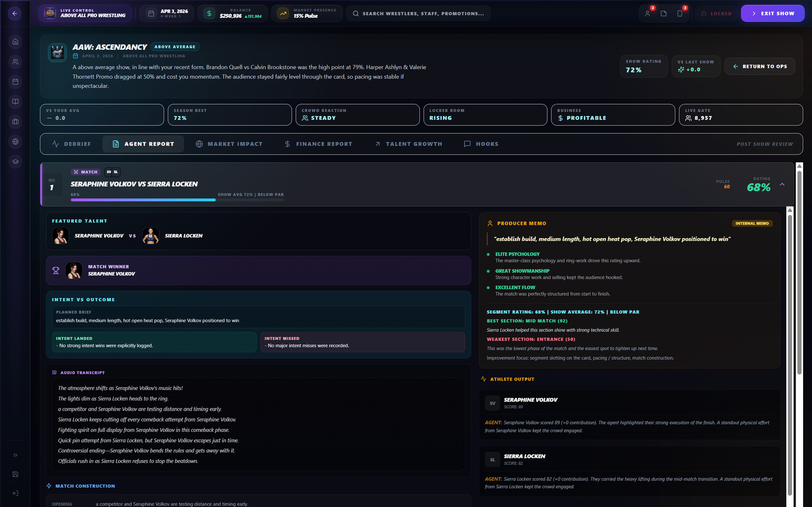Select the Roster (people) icon in the sidebar

15,61
